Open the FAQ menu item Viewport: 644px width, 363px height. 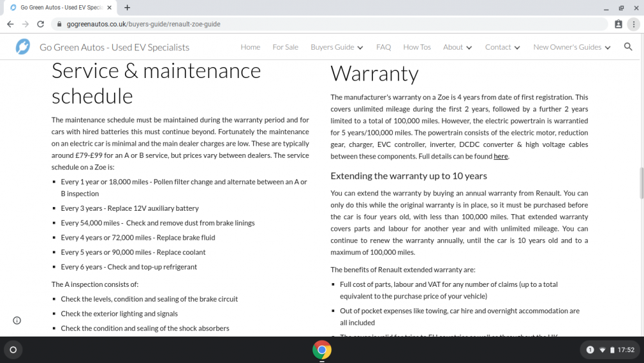[x=384, y=47]
